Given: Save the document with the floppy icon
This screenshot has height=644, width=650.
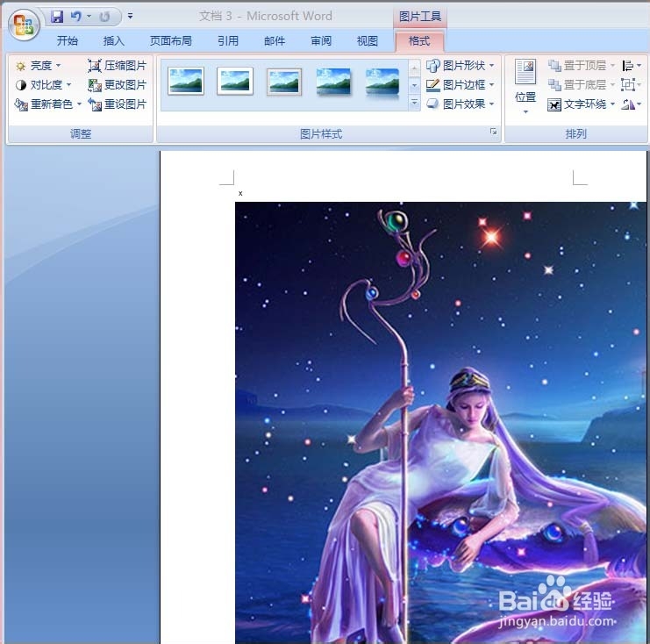Looking at the screenshot, I should tap(57, 17).
